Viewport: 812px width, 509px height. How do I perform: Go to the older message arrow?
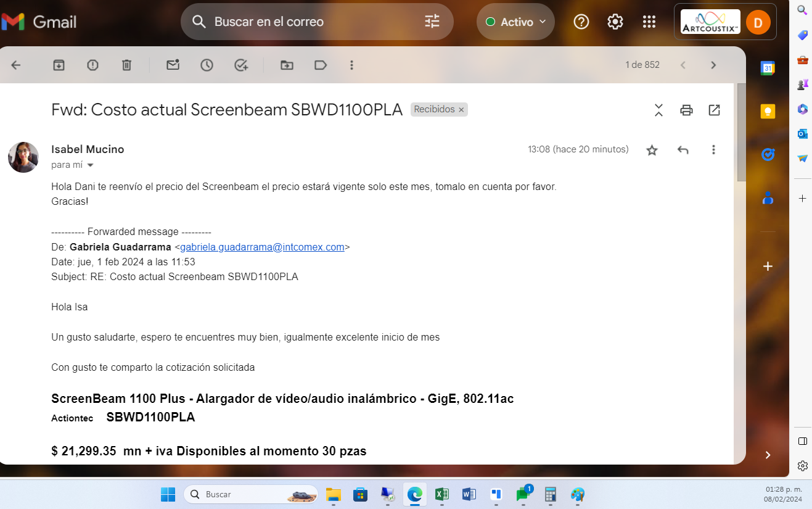click(x=713, y=65)
